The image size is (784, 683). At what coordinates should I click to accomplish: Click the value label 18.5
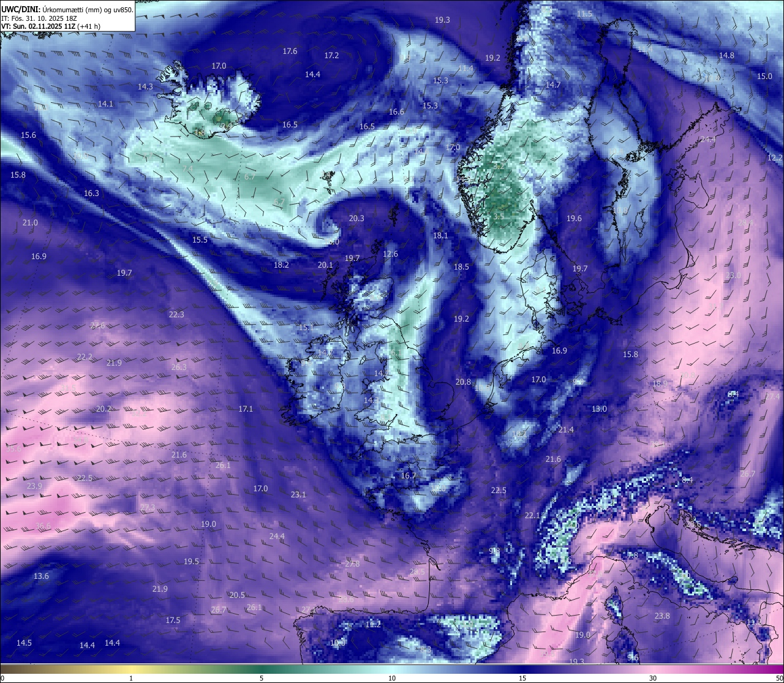(x=461, y=266)
